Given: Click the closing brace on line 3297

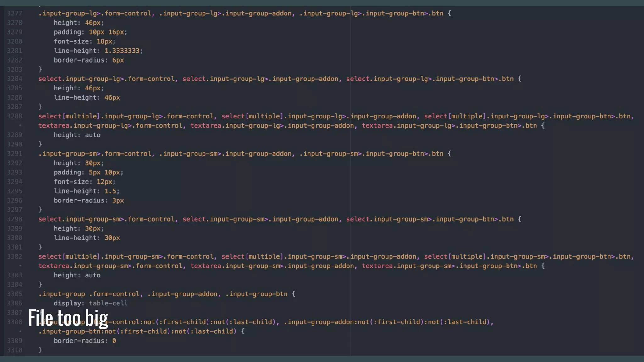Looking at the screenshot, I should [40, 210].
